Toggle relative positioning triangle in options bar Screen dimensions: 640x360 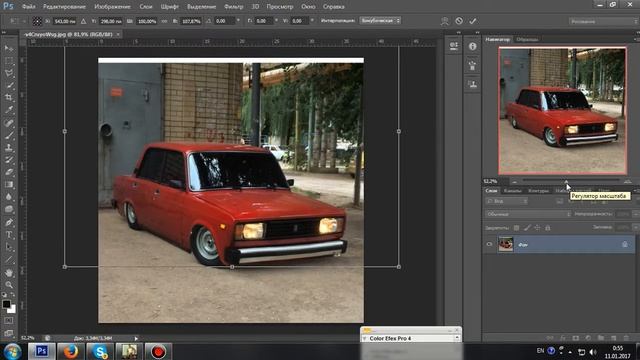coord(83,21)
